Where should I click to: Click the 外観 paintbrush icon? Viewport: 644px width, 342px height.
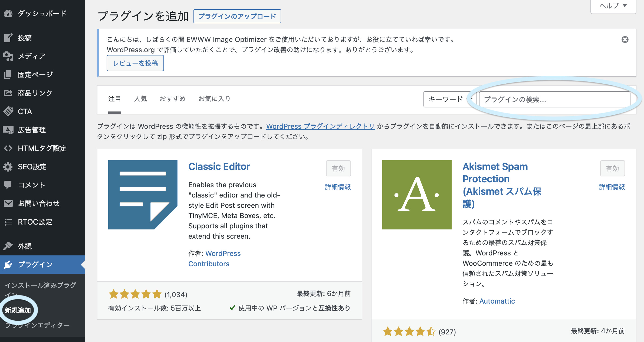coord(8,246)
